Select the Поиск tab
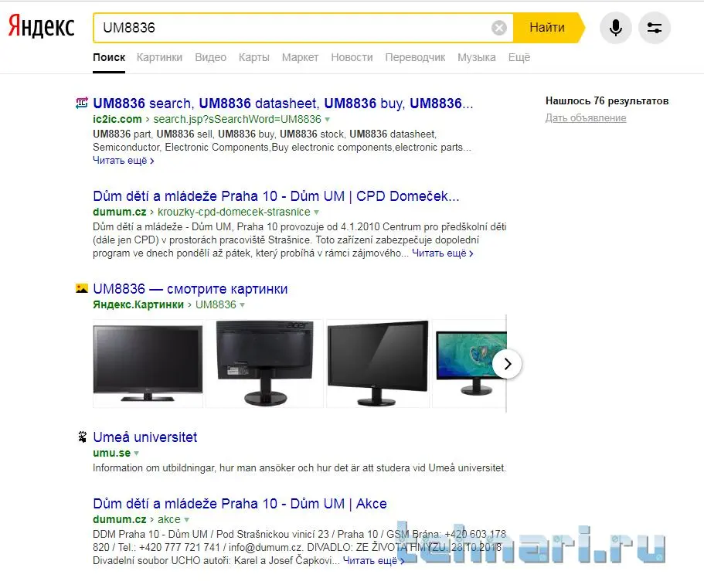 109,57
